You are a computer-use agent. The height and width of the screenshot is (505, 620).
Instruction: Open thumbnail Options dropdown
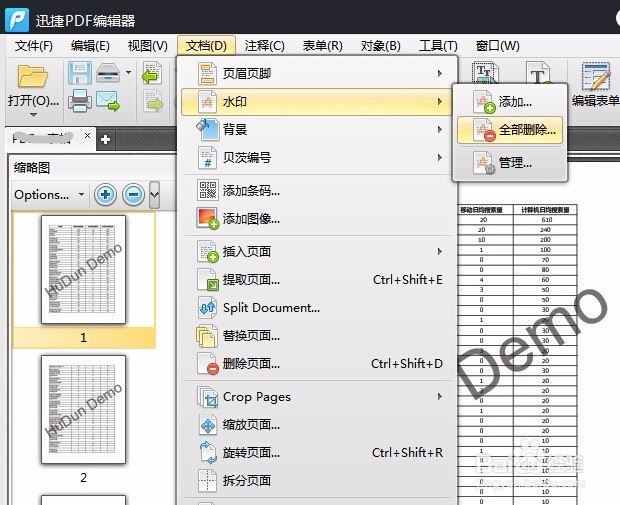tap(49, 195)
